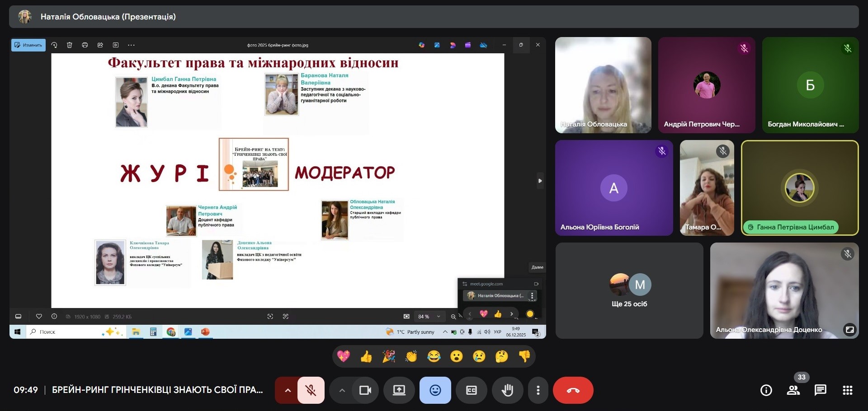Leave the call with red hang-up button
The image size is (868, 411).
coord(573,390)
